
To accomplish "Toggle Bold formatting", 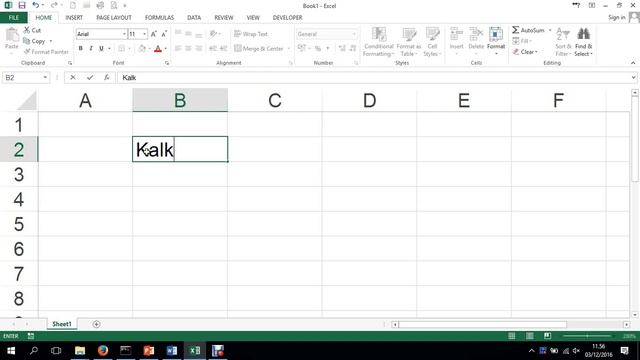I will click(x=80, y=49).
